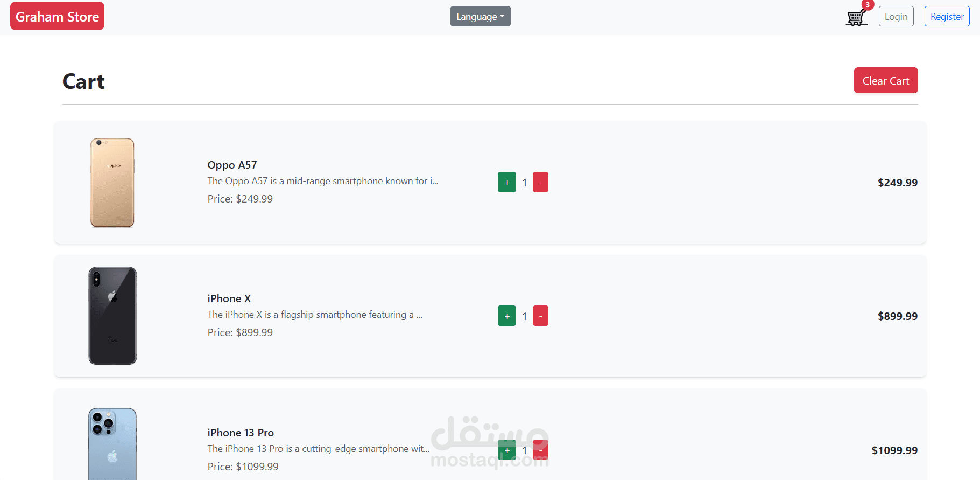Click the 'Price: $249.99' label
The height and width of the screenshot is (480, 980).
tap(240, 199)
